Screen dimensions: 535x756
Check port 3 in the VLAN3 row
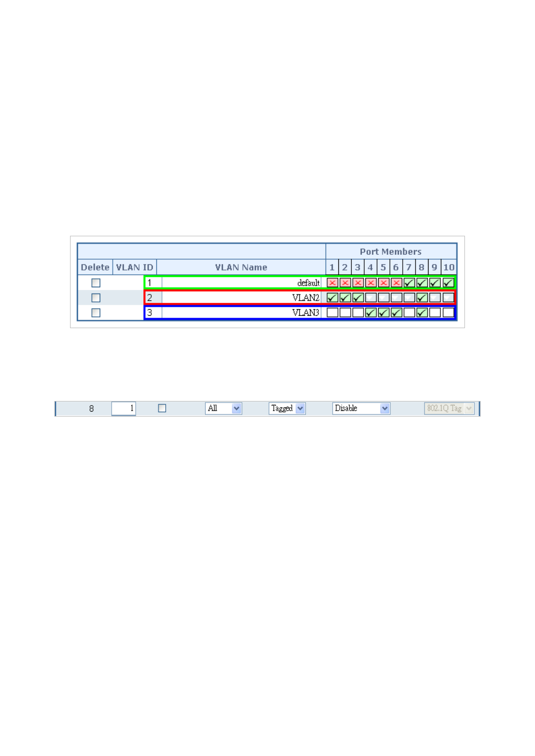pyautogui.click(x=358, y=312)
